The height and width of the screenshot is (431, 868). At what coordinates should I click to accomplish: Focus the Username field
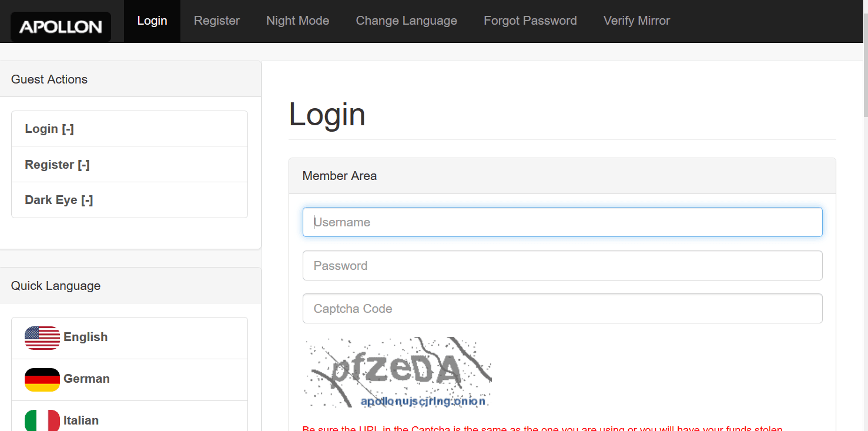[x=562, y=222]
